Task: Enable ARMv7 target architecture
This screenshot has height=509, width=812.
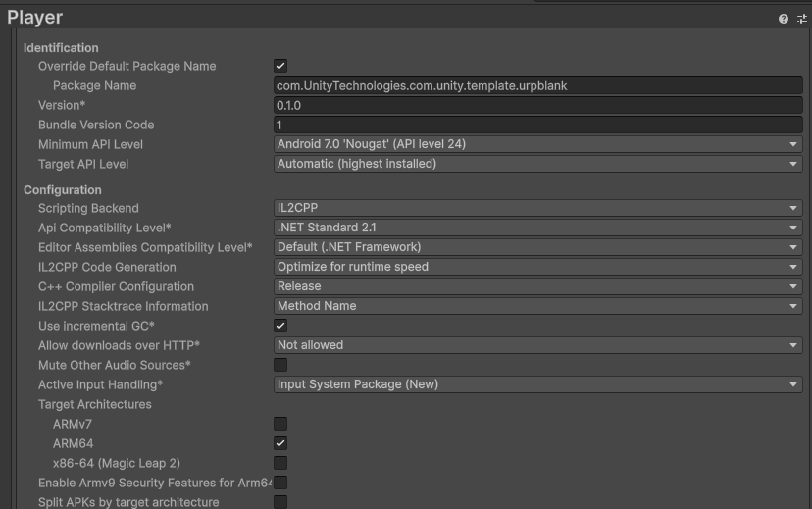Action: [280, 424]
